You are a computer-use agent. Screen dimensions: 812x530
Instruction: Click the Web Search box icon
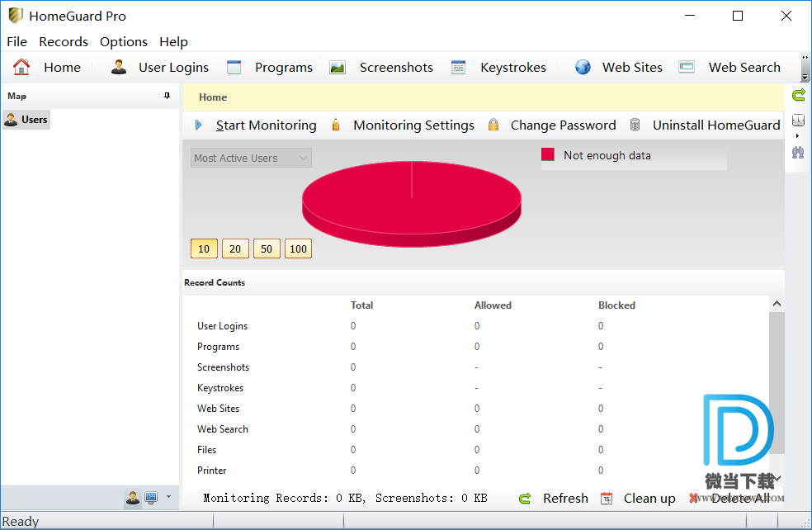[687, 67]
